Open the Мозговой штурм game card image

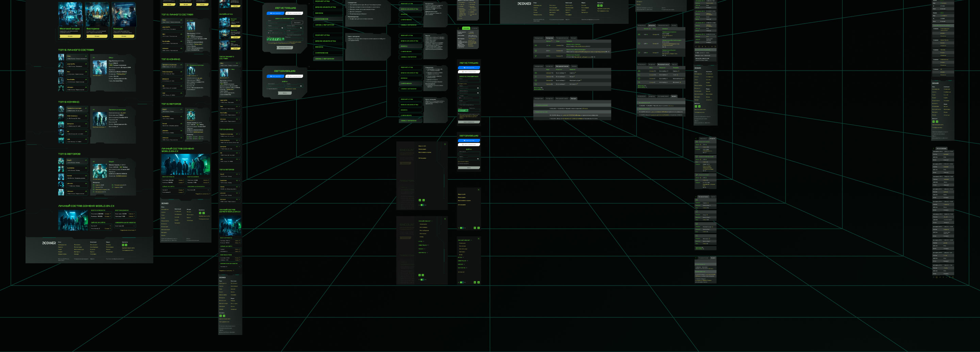(x=70, y=14)
